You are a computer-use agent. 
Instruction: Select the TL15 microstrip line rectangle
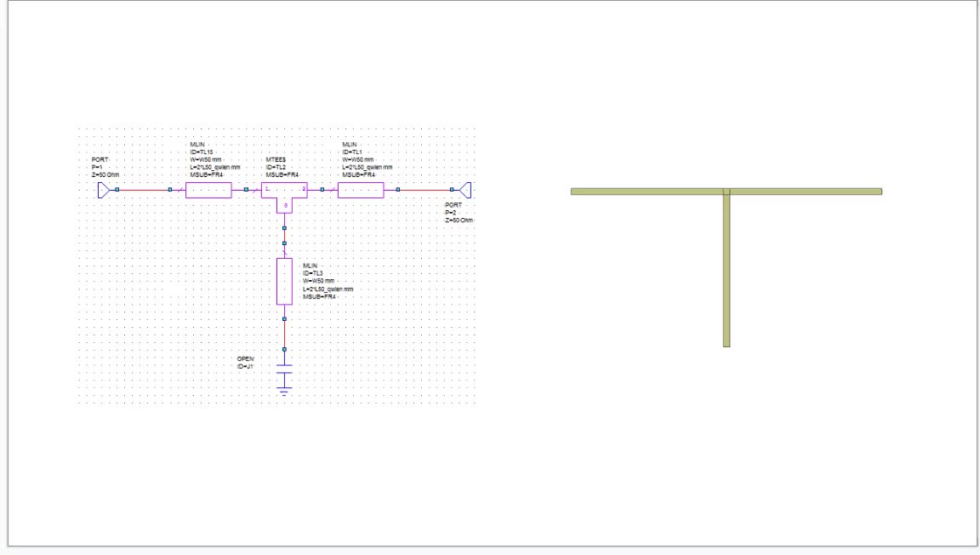[x=208, y=190]
